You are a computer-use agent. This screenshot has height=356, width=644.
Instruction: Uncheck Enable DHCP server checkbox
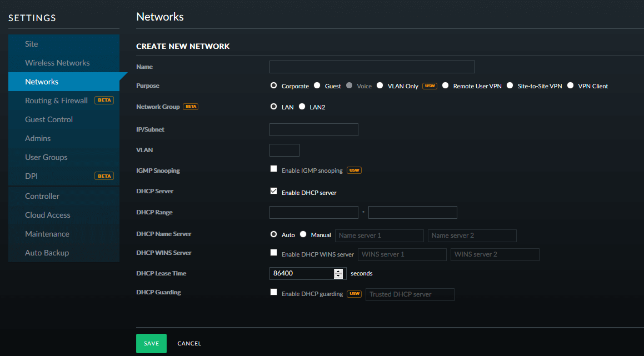273,191
